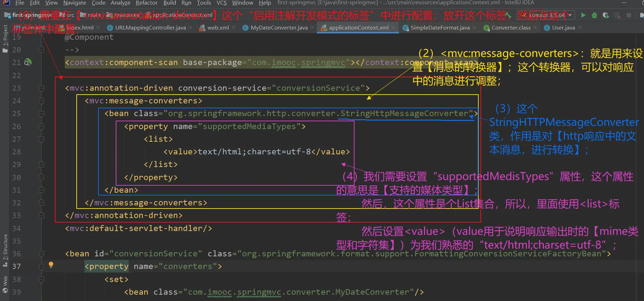Close the URLMappingController.java tab

pos(190,27)
